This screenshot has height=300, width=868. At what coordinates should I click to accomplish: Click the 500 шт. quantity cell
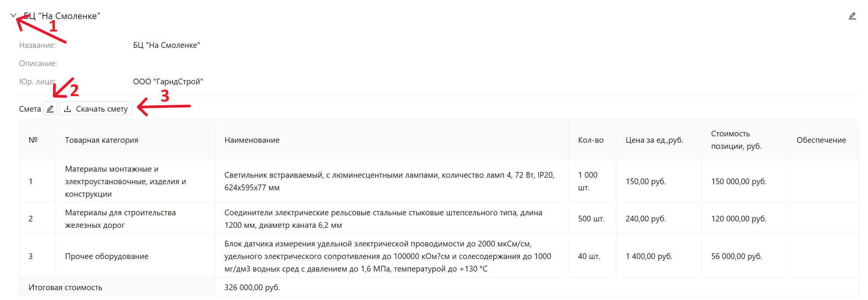pos(592,219)
